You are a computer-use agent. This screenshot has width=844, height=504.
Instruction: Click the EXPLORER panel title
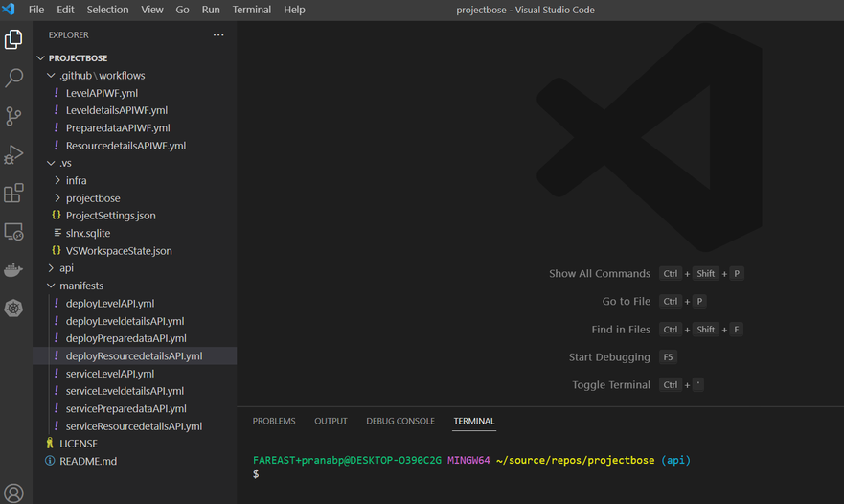(68, 35)
